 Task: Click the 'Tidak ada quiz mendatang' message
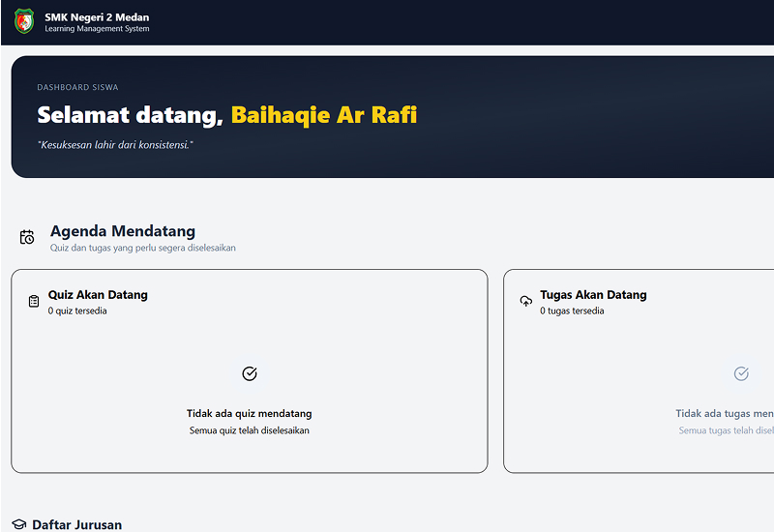[x=250, y=414]
